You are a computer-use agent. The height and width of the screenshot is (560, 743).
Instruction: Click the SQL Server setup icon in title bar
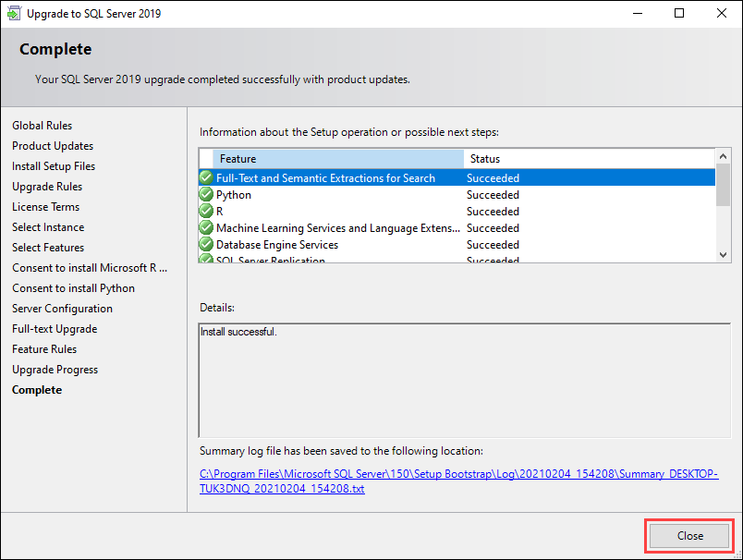[x=13, y=12]
